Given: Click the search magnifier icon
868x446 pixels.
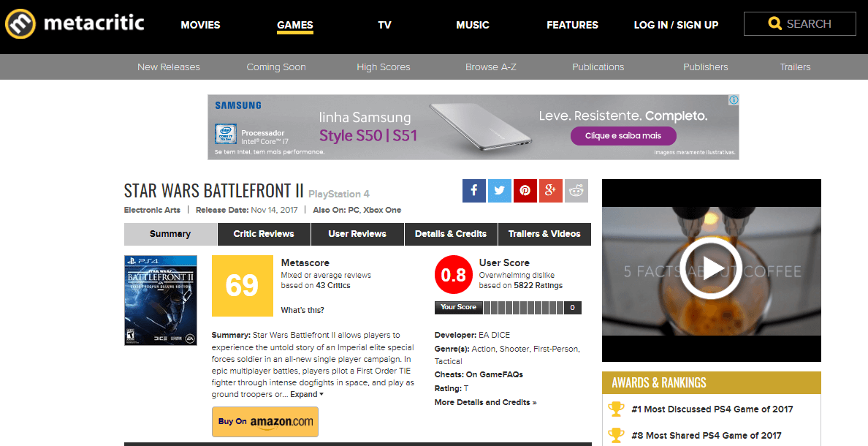Looking at the screenshot, I should (774, 24).
